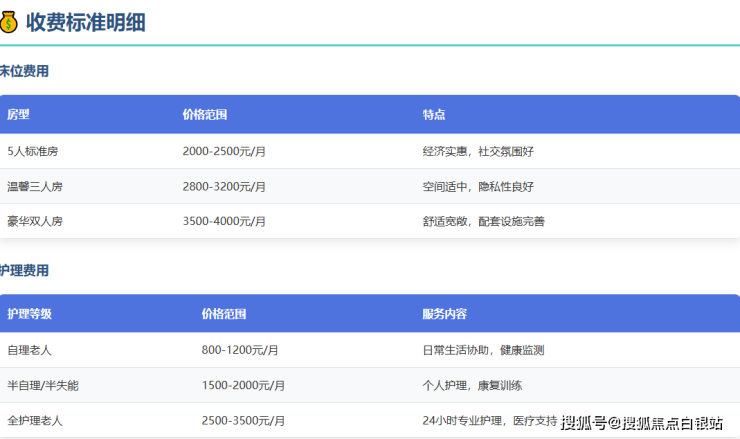Click the 2800-3200元/月 price cell

[224, 186]
